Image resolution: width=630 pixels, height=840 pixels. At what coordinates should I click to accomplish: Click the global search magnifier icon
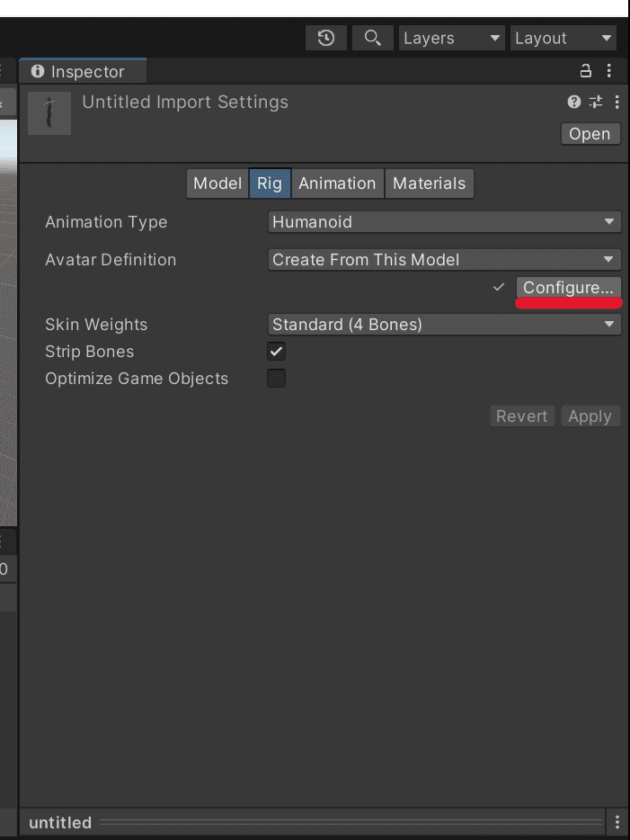pyautogui.click(x=371, y=38)
